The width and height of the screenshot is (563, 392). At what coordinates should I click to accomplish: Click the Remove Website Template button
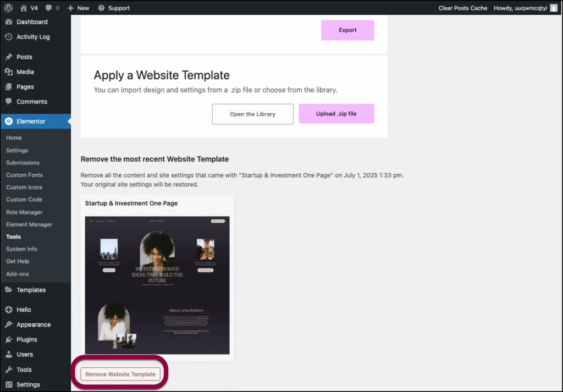click(x=120, y=374)
